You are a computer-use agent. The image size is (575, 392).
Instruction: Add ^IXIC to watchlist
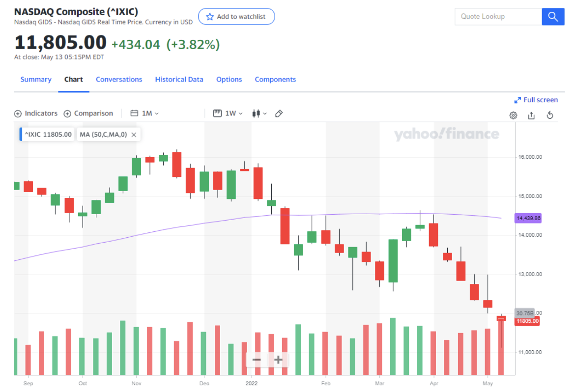coord(236,17)
